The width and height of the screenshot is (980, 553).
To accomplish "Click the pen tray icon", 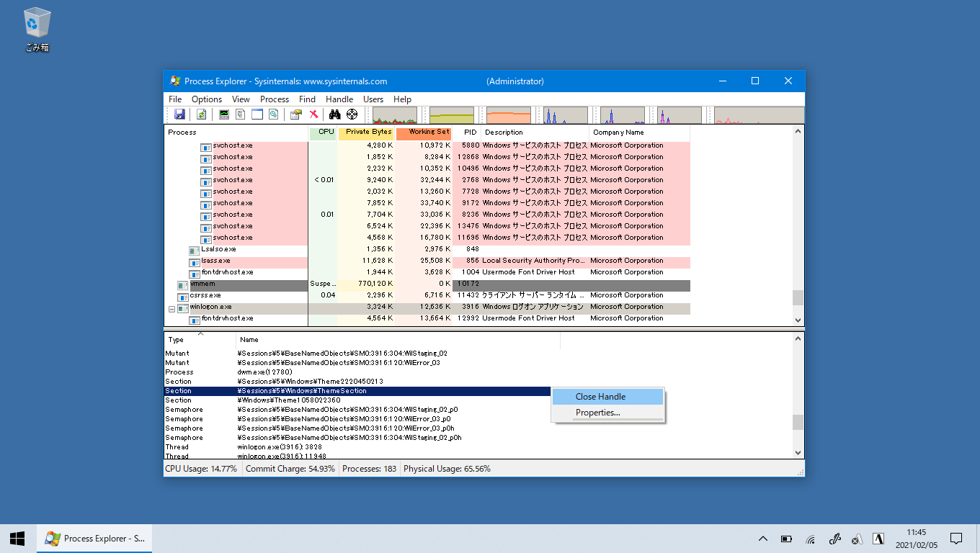I will coord(834,539).
